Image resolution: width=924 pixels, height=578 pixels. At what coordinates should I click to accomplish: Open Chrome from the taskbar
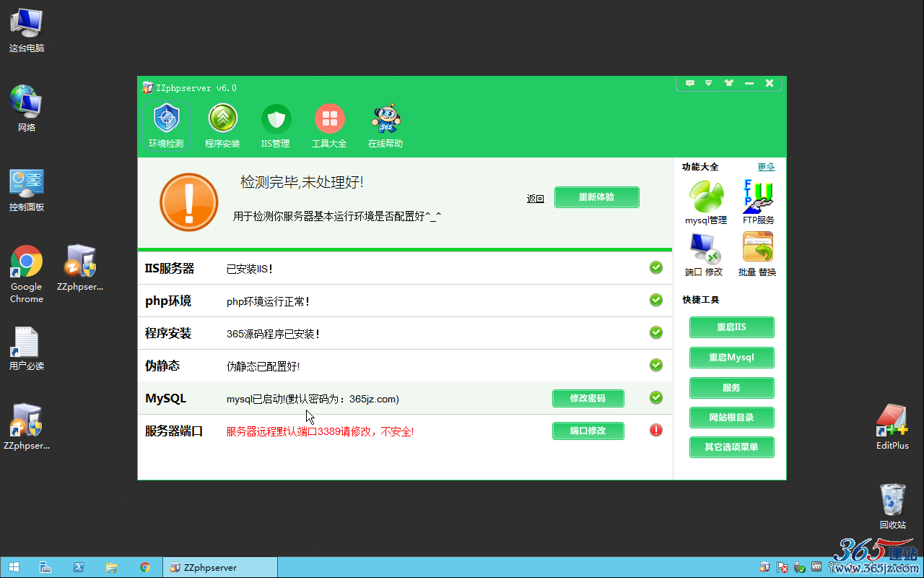145,568
